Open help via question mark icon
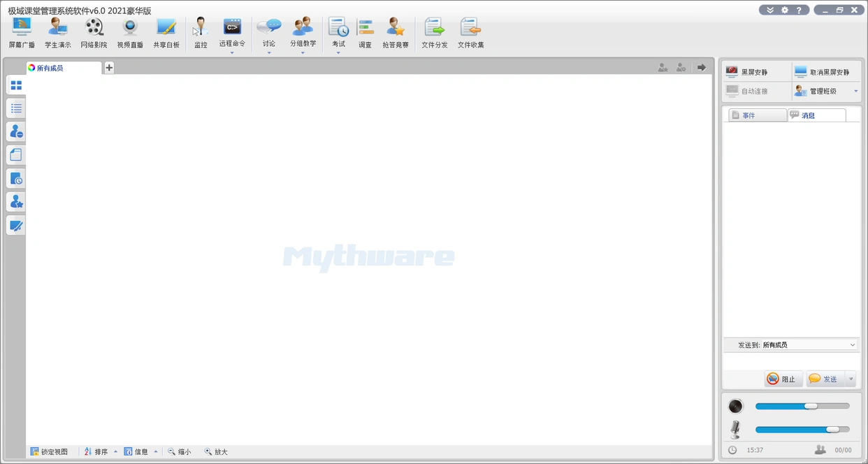The width and height of the screenshot is (868, 464). (799, 10)
